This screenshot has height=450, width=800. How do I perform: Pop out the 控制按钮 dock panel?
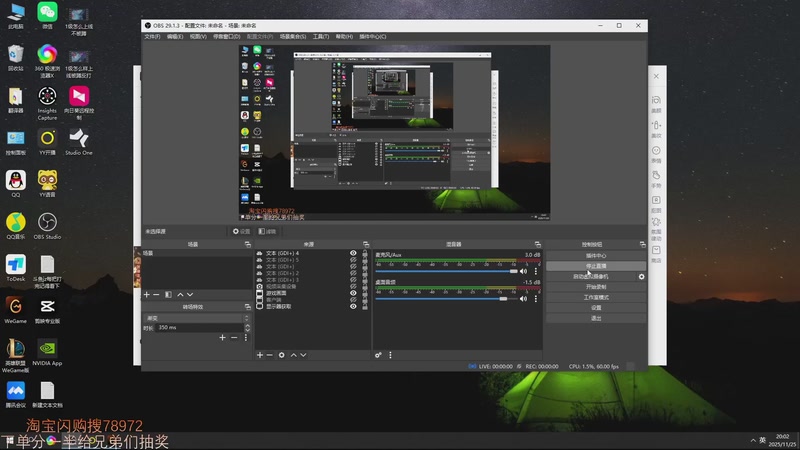[x=642, y=244]
